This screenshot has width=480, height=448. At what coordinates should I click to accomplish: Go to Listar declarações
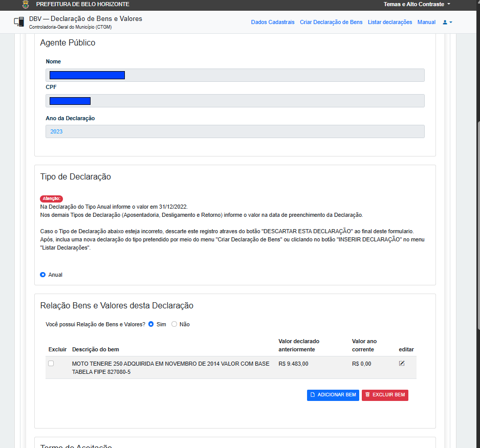390,22
